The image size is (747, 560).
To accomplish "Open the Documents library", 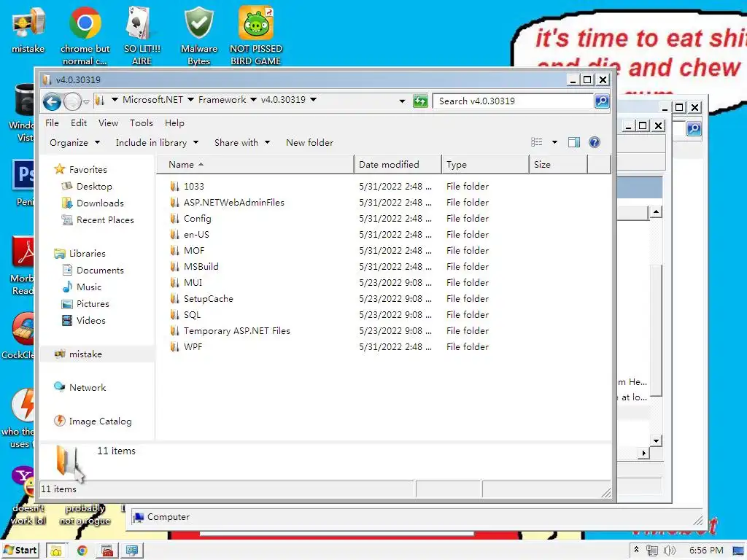I will [99, 271].
